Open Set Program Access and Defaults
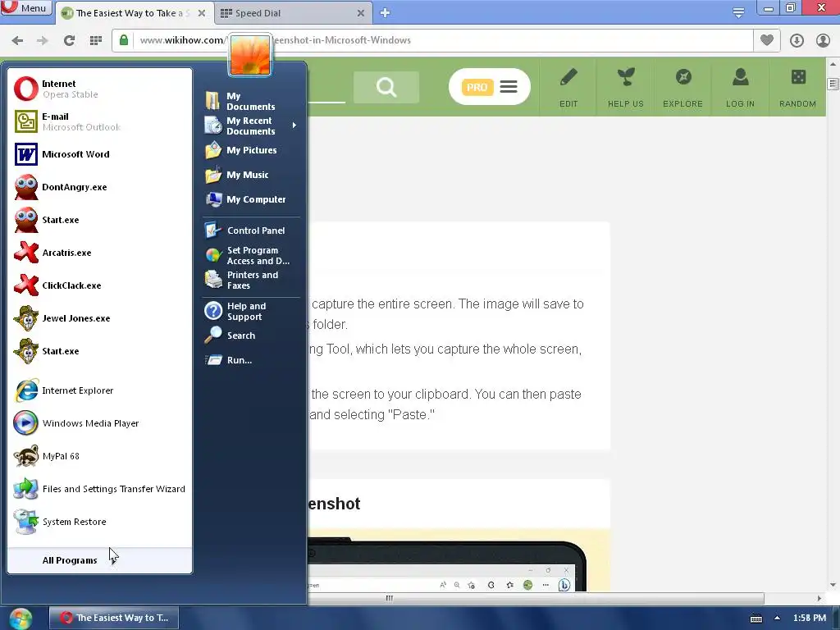The height and width of the screenshot is (630, 840). click(x=251, y=256)
